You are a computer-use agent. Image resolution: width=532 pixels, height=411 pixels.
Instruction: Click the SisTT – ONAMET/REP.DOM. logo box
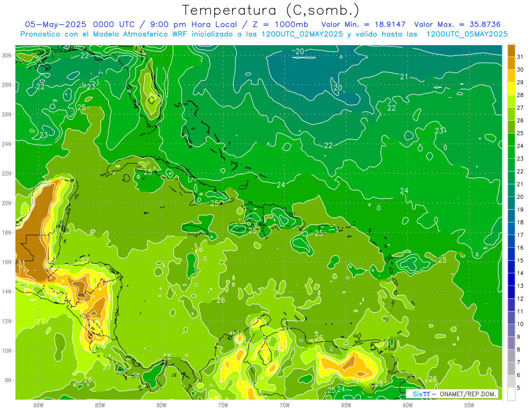(x=452, y=394)
